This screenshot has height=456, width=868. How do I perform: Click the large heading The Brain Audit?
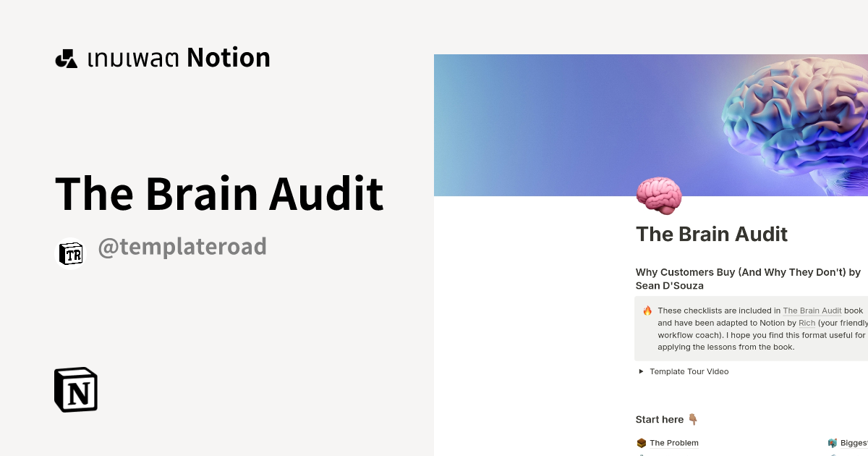pyautogui.click(x=219, y=193)
